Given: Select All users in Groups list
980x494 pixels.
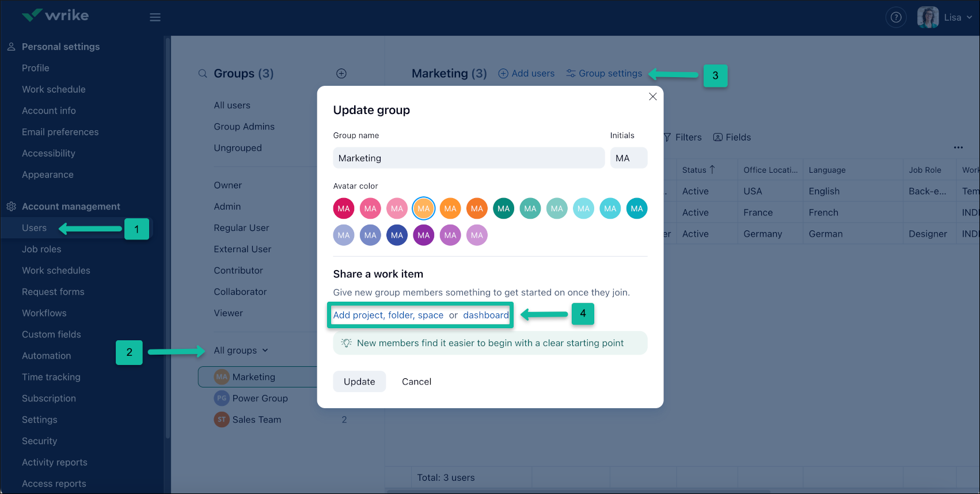Looking at the screenshot, I should pos(232,105).
